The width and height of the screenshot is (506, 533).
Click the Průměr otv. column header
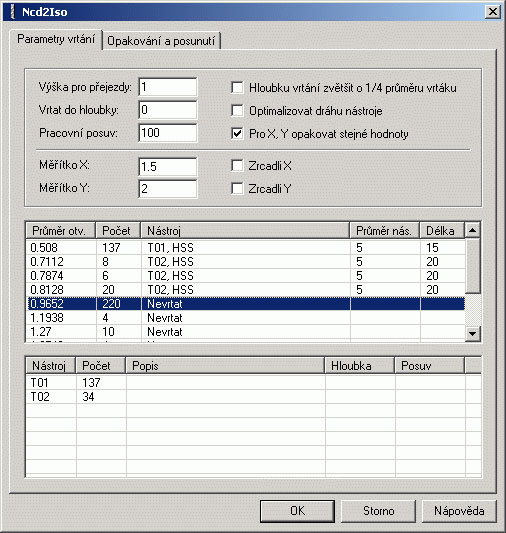tap(61, 231)
